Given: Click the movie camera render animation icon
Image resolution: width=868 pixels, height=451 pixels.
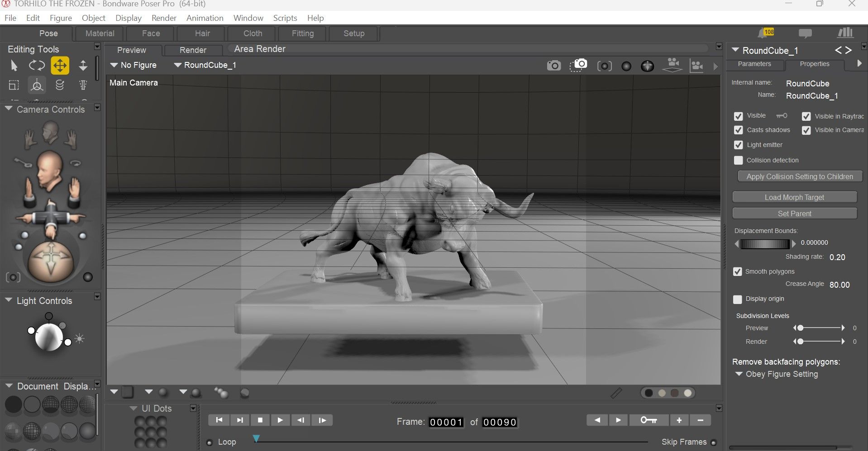Looking at the screenshot, I should [x=672, y=65].
